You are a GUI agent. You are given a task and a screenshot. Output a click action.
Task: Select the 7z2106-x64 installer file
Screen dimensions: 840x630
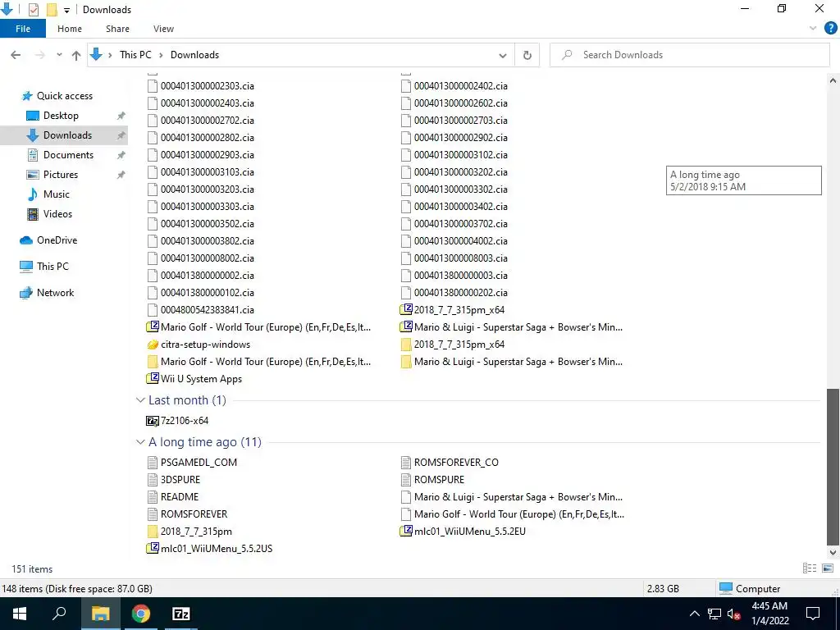(178, 421)
